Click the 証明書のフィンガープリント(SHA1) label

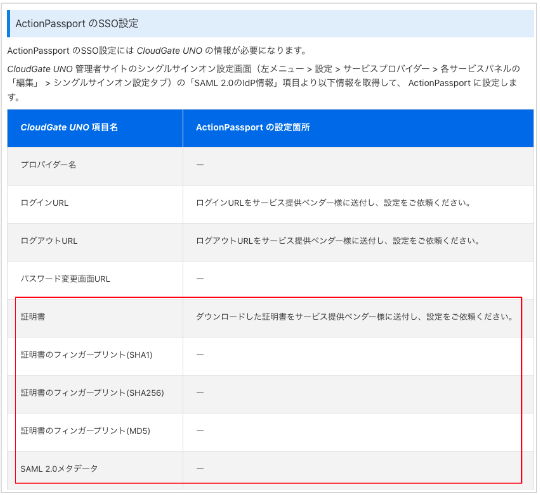click(86, 355)
